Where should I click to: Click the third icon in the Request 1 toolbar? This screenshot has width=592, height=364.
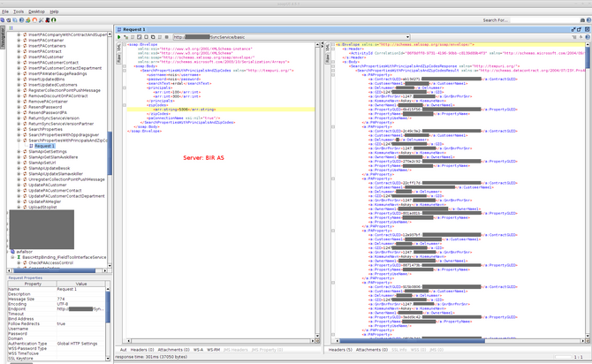[x=133, y=37]
